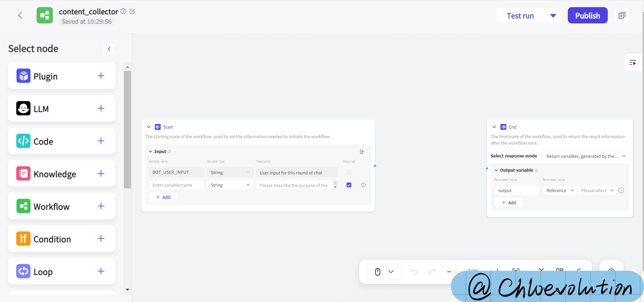Open the BOT_USER_INPUT String type dropdown
This screenshot has height=302, width=644.
[230, 172]
